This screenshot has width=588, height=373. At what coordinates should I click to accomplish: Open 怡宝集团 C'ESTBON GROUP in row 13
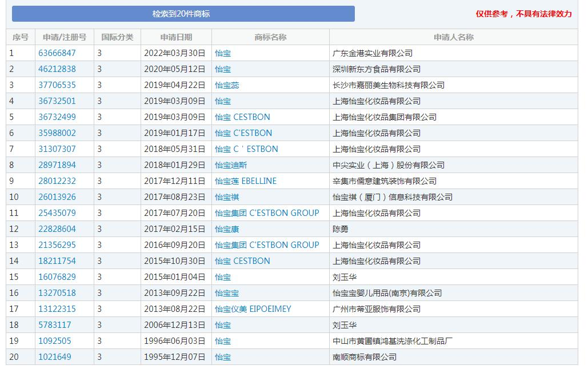[267, 245]
